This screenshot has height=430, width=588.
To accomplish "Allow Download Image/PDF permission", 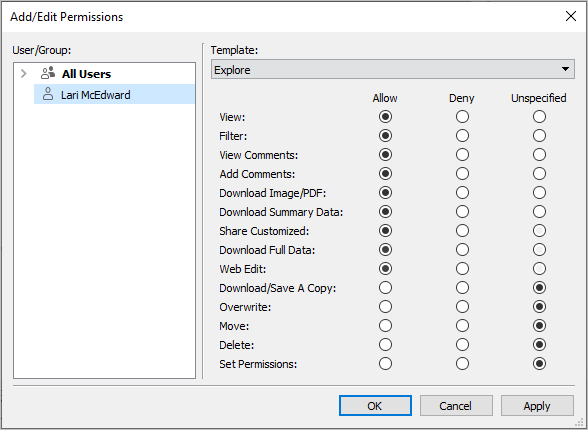I will (x=385, y=193).
